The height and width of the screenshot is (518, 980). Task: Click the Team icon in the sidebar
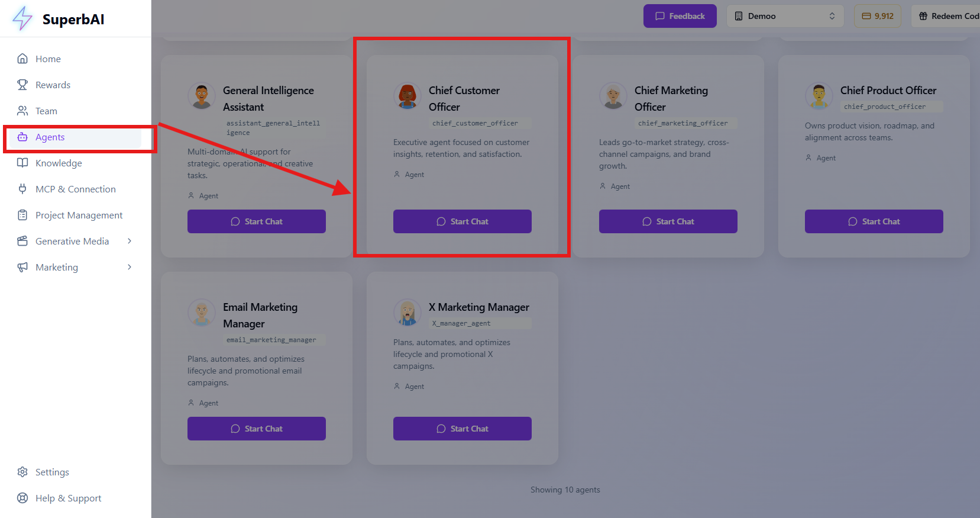click(x=22, y=111)
